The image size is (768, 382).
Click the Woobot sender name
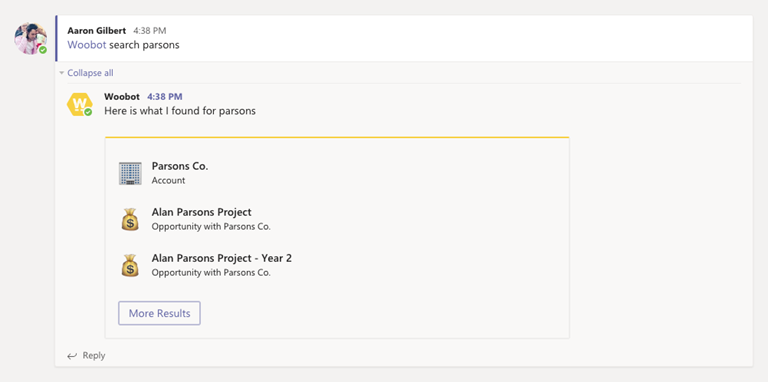pyautogui.click(x=122, y=96)
